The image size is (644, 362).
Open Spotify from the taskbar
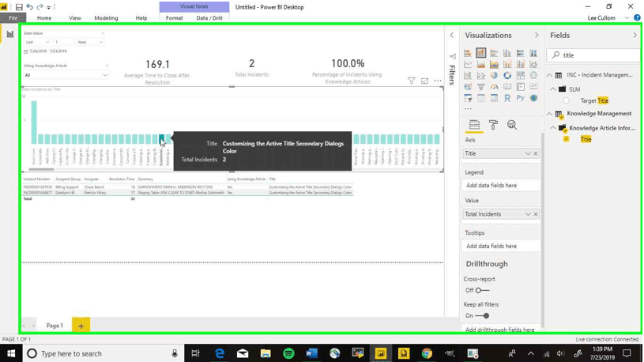click(x=288, y=353)
